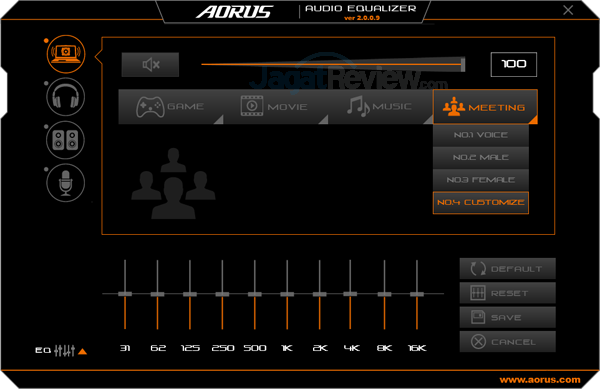
Task: Click the volume value box showing 100
Action: click(514, 64)
